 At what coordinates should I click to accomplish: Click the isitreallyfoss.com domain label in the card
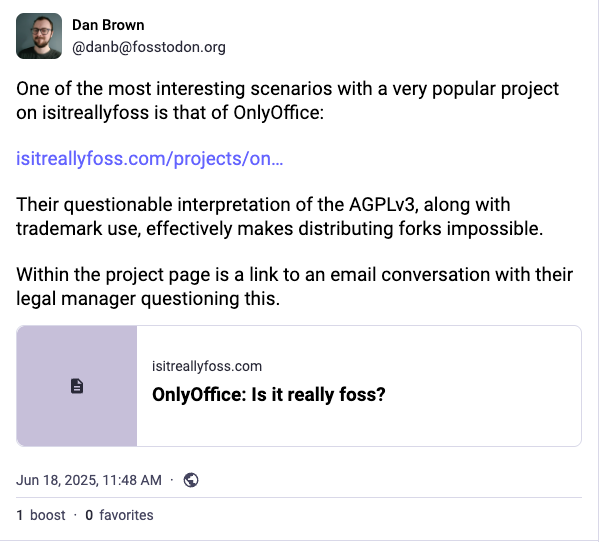coord(207,367)
